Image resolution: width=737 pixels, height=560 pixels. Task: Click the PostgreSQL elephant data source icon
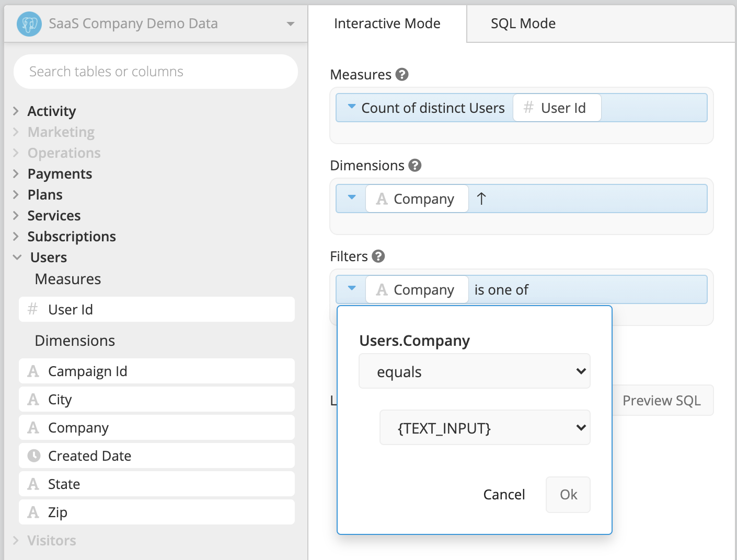(29, 24)
